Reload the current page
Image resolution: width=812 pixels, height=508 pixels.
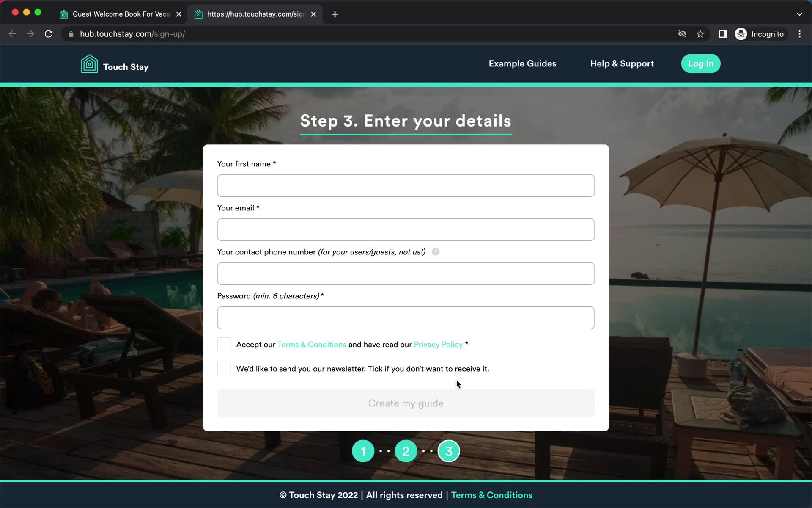(x=49, y=34)
